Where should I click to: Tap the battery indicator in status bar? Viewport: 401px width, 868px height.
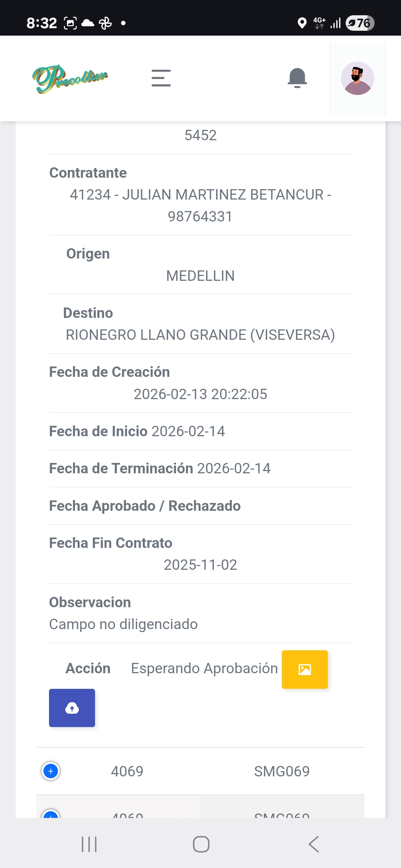point(359,23)
